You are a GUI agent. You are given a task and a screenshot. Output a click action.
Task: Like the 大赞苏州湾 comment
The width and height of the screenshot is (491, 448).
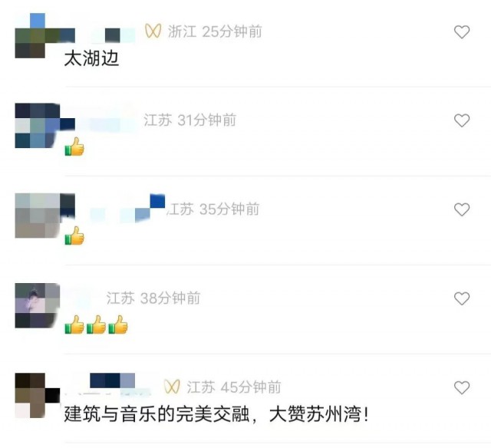(462, 387)
